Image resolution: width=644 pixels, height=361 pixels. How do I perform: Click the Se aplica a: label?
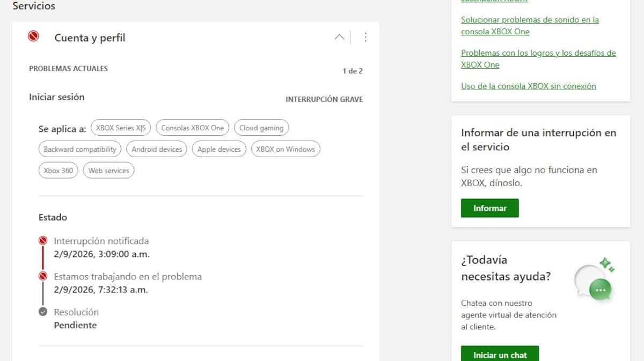pyautogui.click(x=62, y=129)
